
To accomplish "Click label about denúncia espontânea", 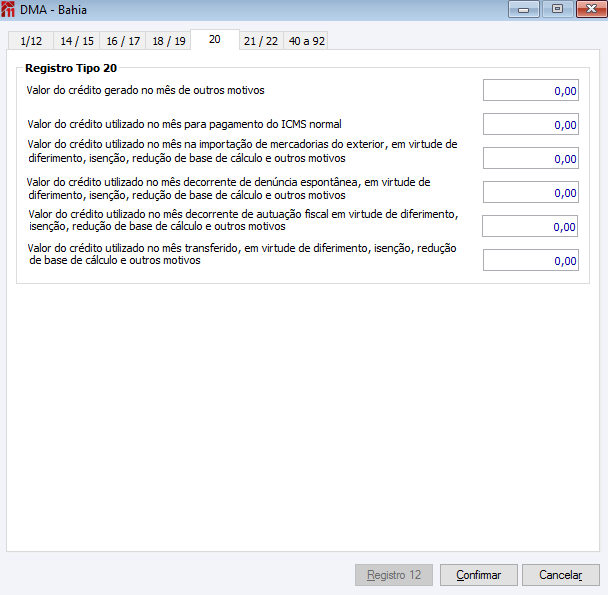I will click(x=229, y=189).
